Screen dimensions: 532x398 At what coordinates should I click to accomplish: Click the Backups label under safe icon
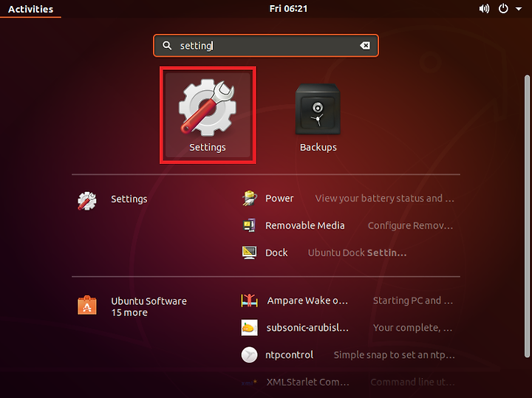(x=318, y=148)
